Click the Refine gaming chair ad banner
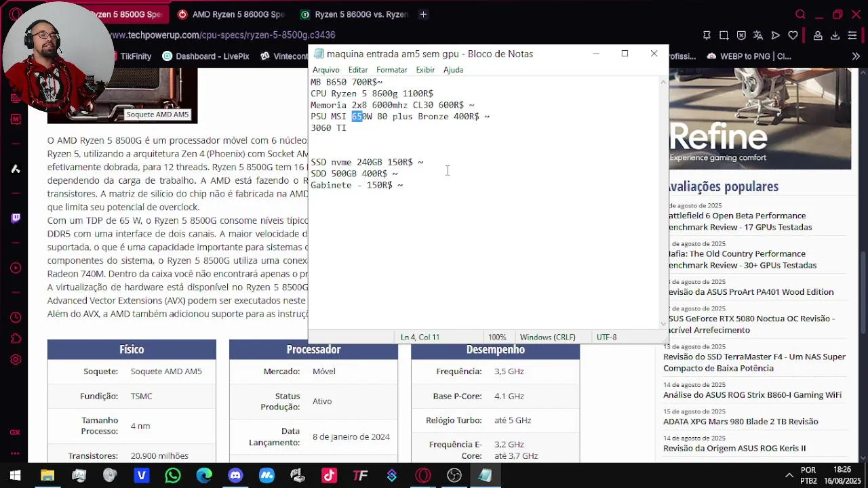 tap(759, 119)
